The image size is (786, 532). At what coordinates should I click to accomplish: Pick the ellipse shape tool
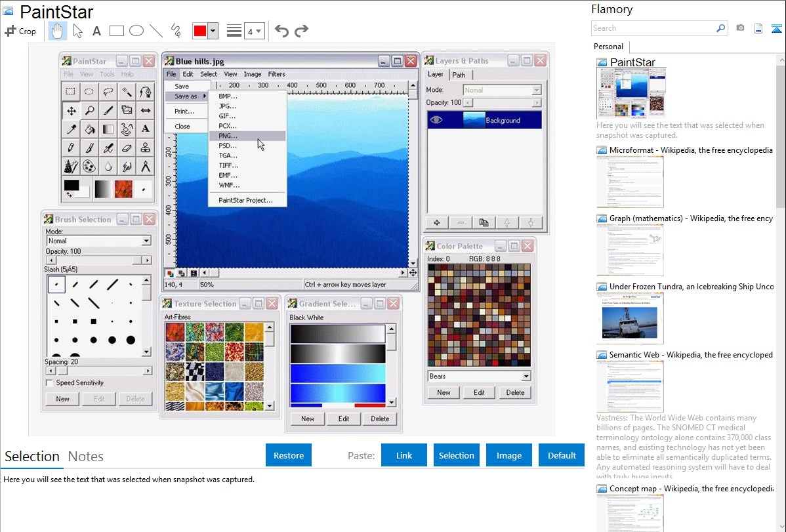pyautogui.click(x=136, y=31)
